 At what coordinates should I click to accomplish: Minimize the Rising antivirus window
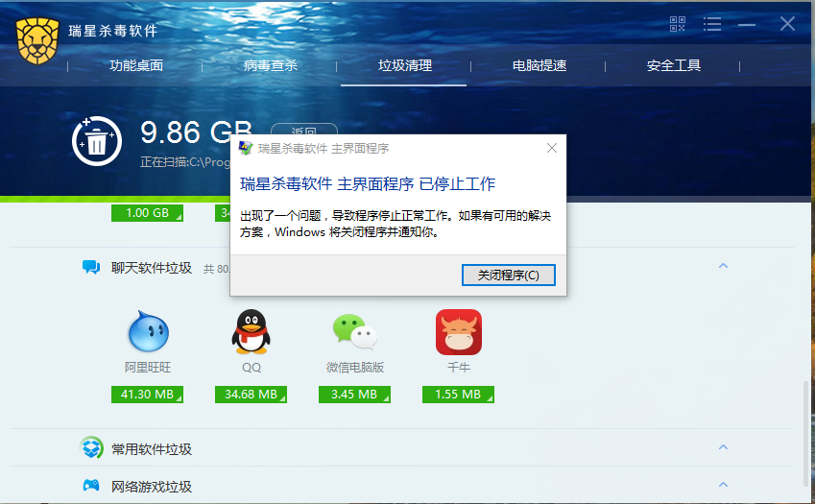[x=747, y=24]
